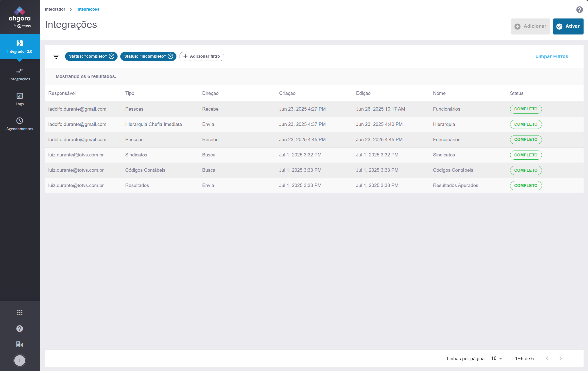Viewport: 588px width, 371px height.
Task: Click Limpar Filtros link
Action: 552,56
